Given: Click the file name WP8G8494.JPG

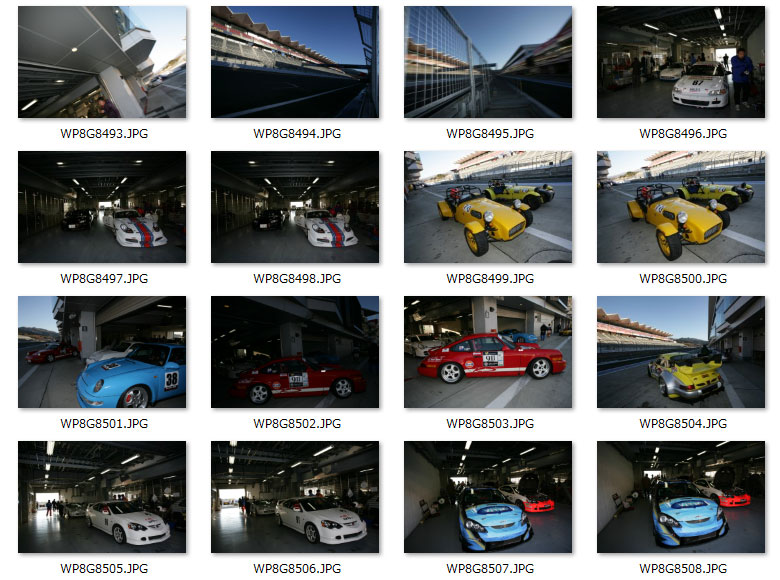Looking at the screenshot, I should (297, 134).
